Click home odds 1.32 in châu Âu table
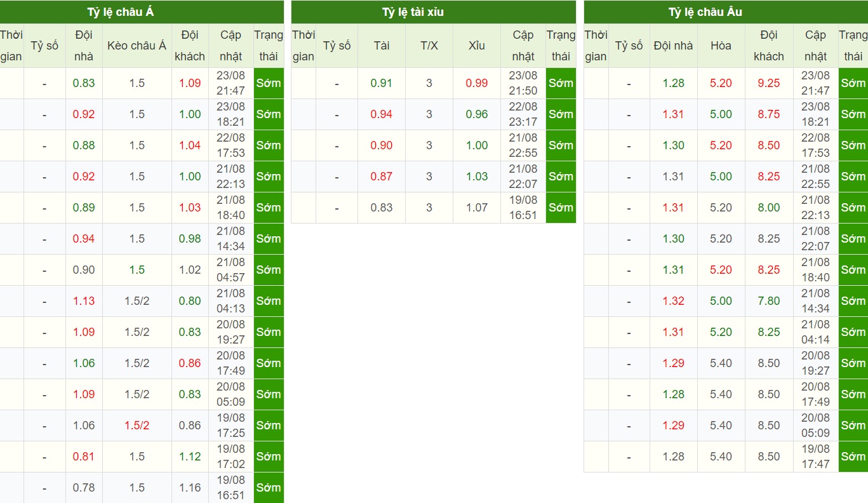Screen dimensions: 868x503 point(674,301)
